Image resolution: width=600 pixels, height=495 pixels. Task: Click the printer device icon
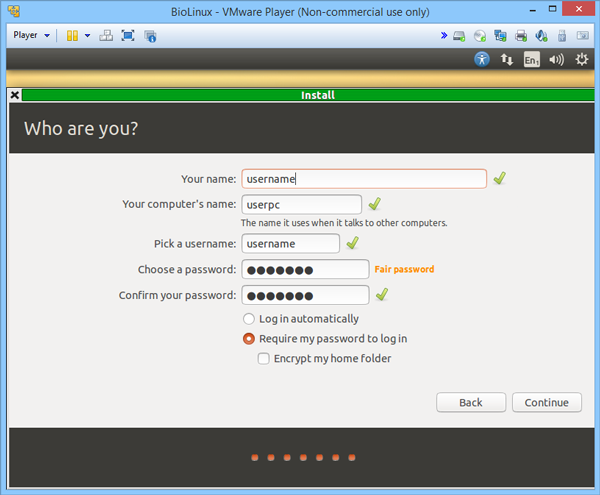[521, 36]
